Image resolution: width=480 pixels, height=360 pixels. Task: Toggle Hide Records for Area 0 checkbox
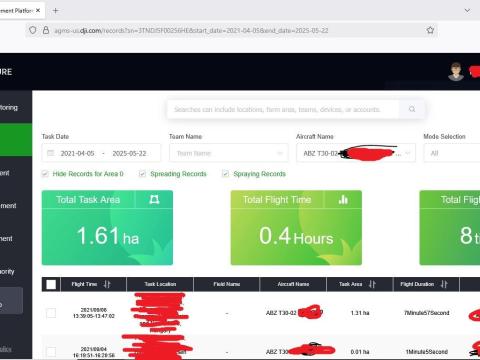[x=45, y=174]
